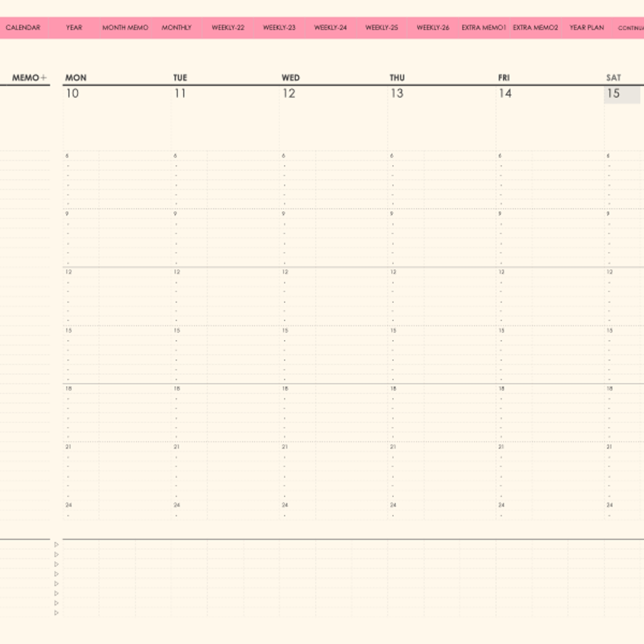Select the WEEKLY-24 tab
Viewport: 644px width, 644px height.
point(330,27)
